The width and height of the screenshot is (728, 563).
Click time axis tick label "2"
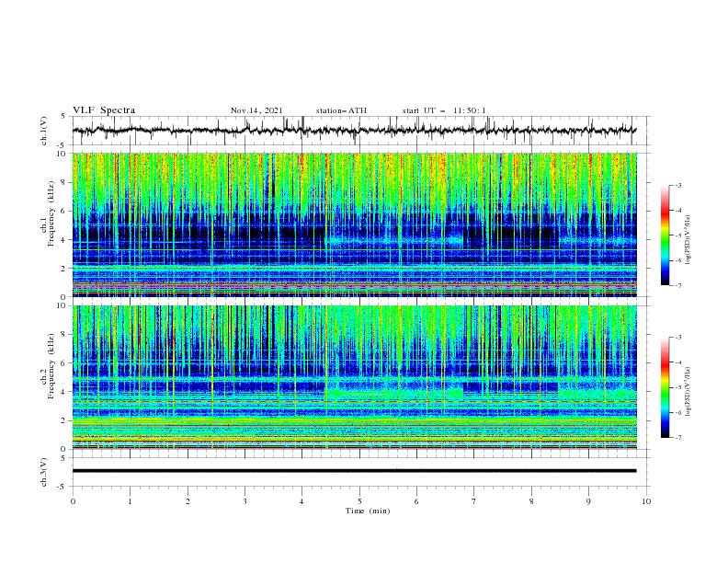point(188,501)
